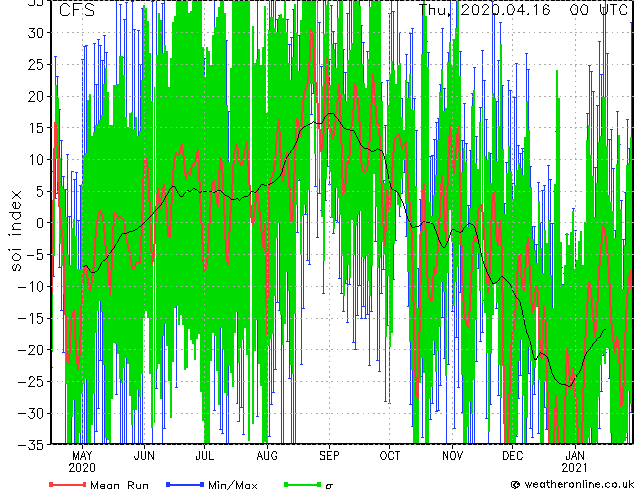Click the 20 y-axis value

click(x=37, y=96)
